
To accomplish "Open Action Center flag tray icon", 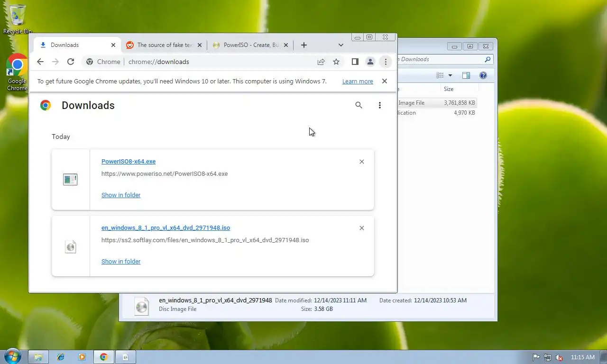I will (536, 357).
